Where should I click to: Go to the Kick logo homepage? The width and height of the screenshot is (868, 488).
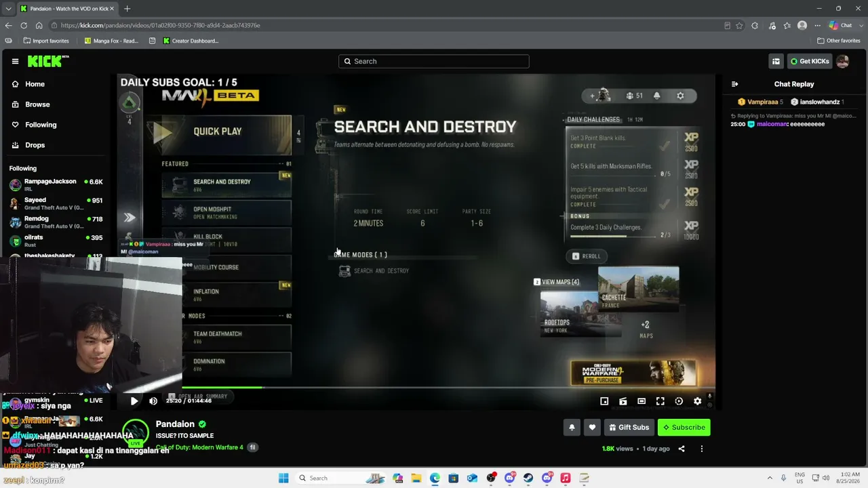[48, 61]
